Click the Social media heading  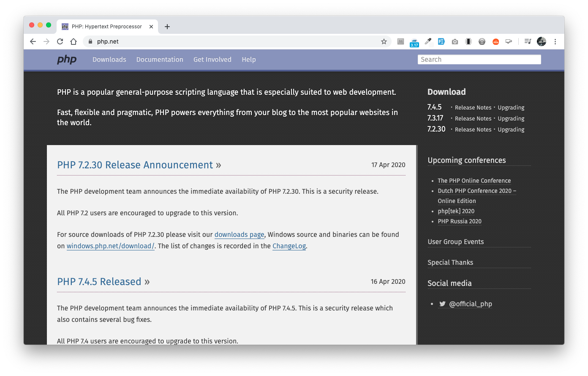(x=449, y=283)
